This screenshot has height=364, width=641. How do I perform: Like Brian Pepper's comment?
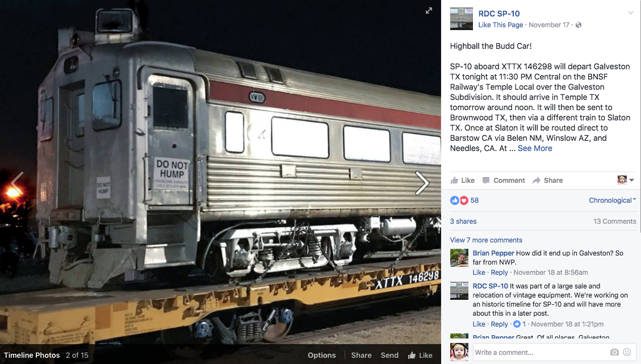click(x=479, y=273)
